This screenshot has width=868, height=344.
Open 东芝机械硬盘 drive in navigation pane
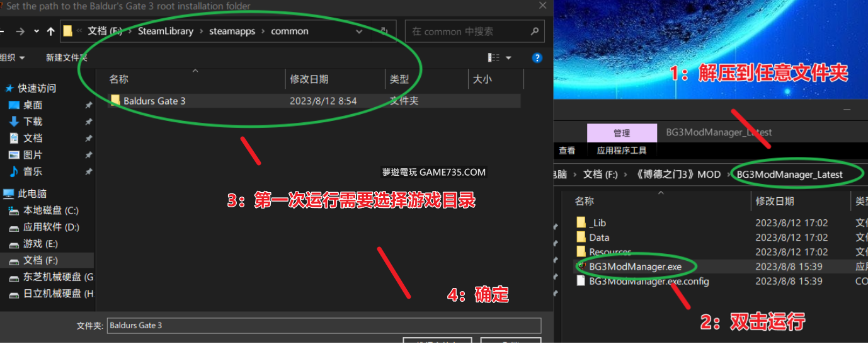pos(58,277)
